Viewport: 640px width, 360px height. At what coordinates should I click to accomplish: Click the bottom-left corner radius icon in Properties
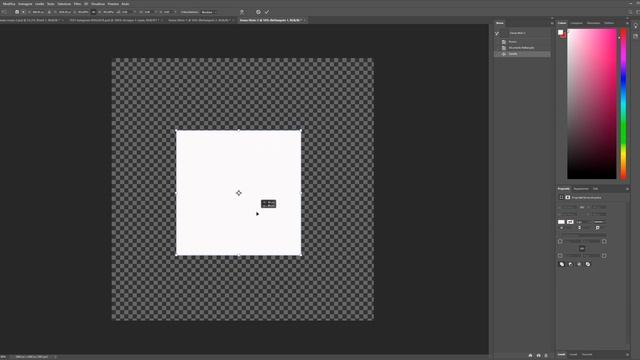click(560, 256)
